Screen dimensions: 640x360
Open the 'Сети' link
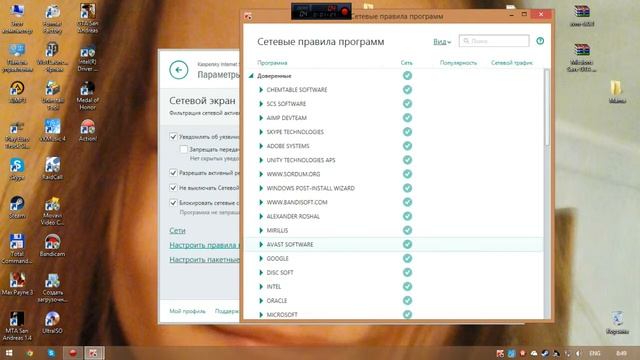tap(177, 231)
